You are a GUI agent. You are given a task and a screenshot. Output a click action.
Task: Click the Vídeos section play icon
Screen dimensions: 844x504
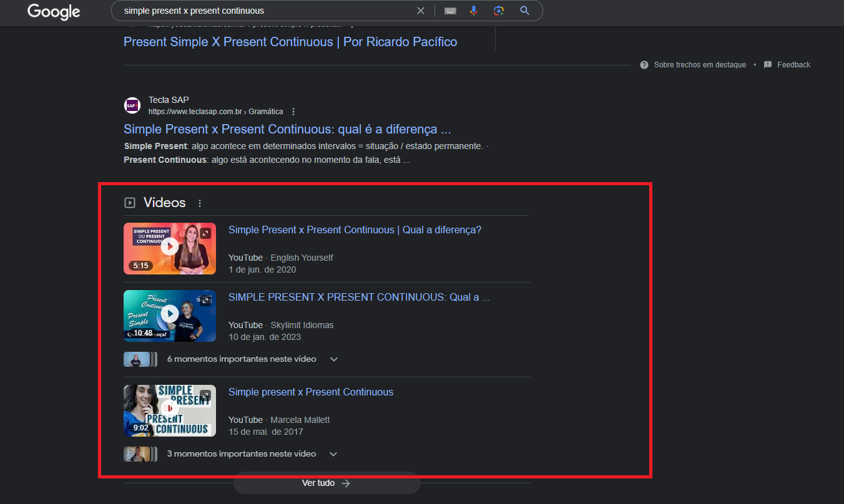(x=130, y=203)
